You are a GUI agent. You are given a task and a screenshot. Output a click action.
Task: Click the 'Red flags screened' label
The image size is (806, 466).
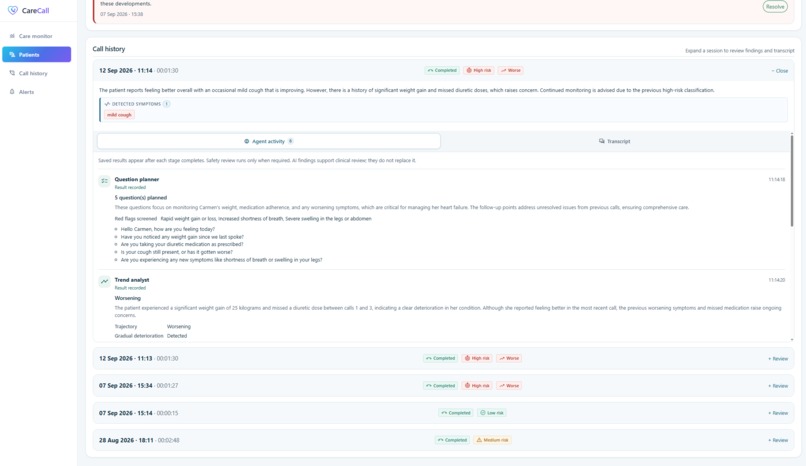[136, 219]
